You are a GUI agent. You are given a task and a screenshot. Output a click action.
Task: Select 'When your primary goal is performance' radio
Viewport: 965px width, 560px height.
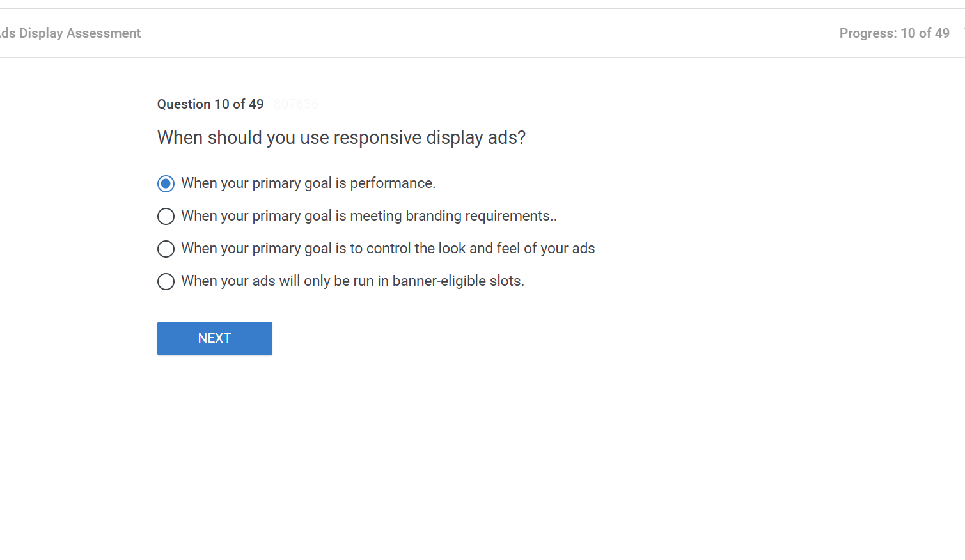click(166, 184)
